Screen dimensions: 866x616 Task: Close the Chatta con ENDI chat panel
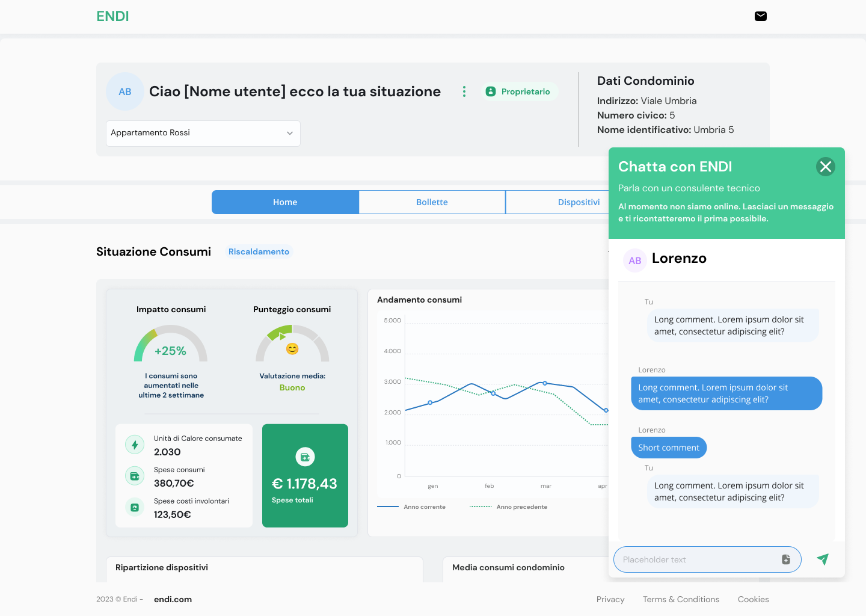[826, 167]
